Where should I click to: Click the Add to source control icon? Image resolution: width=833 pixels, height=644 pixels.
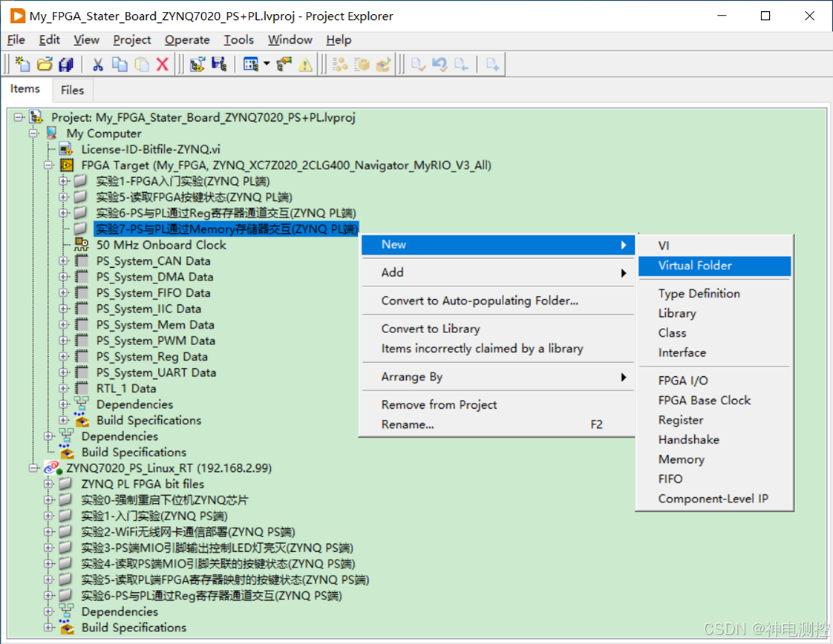tap(492, 65)
